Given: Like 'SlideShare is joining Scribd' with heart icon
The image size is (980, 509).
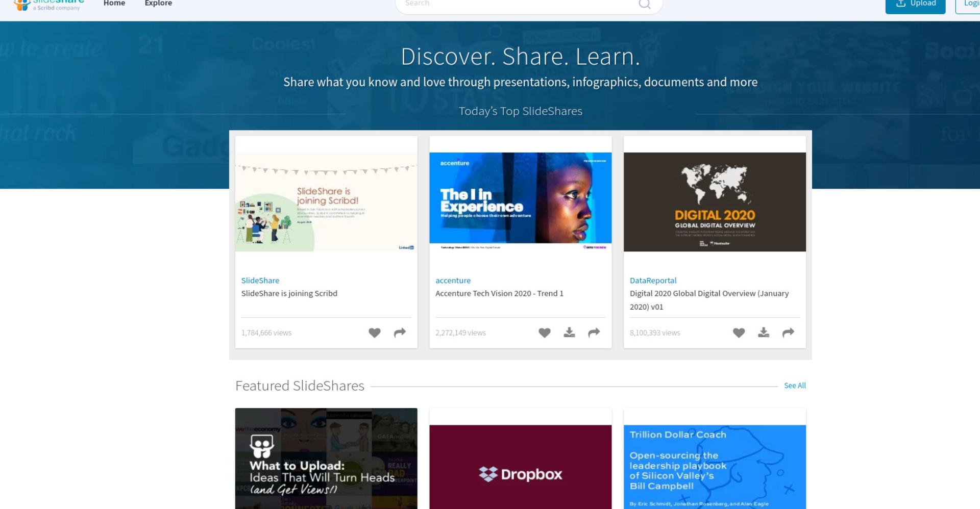Looking at the screenshot, I should point(375,333).
